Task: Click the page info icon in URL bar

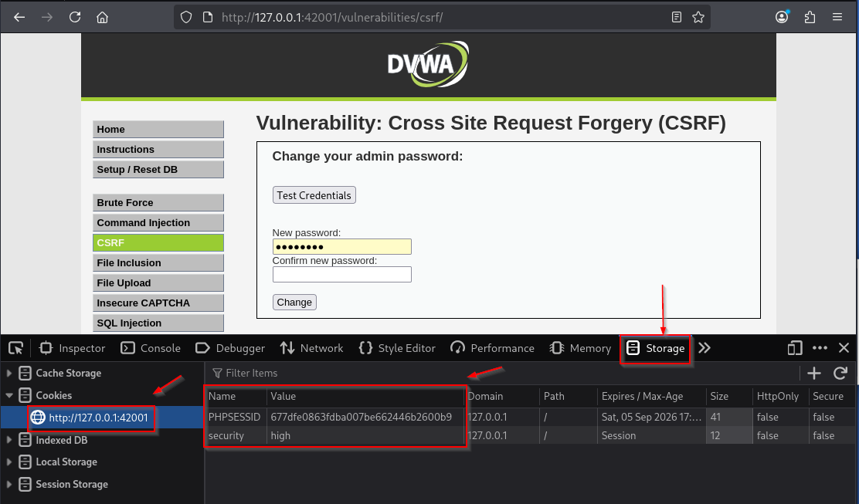Action: coord(208,17)
